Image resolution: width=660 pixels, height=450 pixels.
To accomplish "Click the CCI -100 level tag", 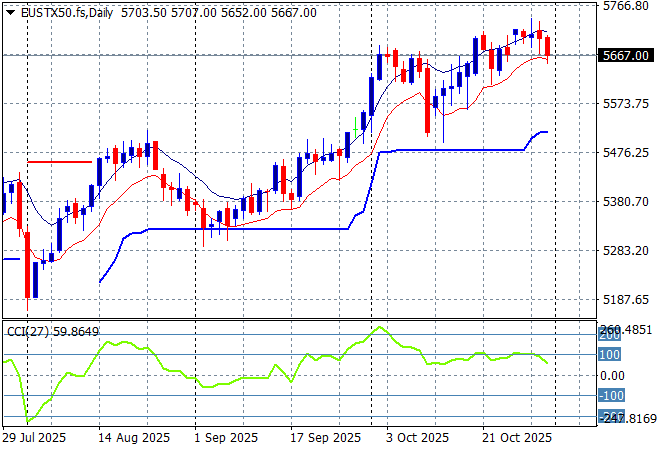I will coord(611,396).
